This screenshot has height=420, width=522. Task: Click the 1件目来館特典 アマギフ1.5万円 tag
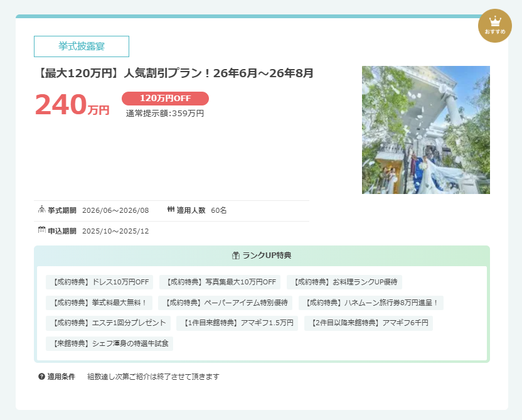[x=237, y=323]
